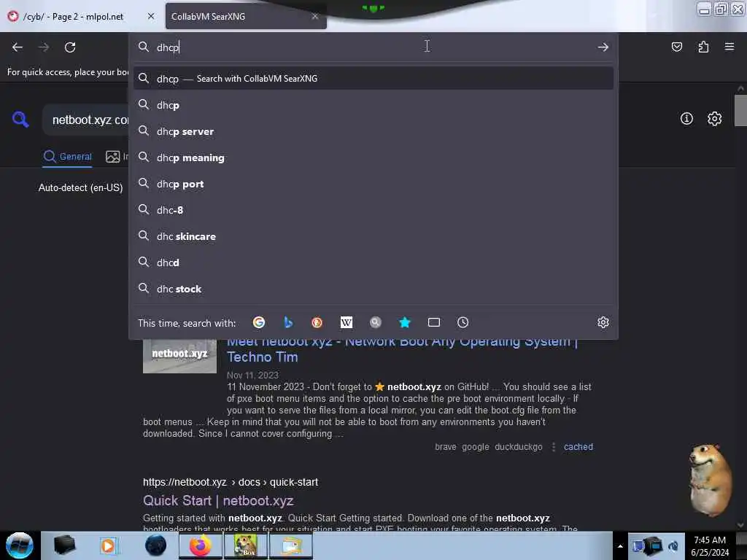Screen dimensions: 747x560
Task: Open the hamster Box taskbar icon
Action: (245, 545)
